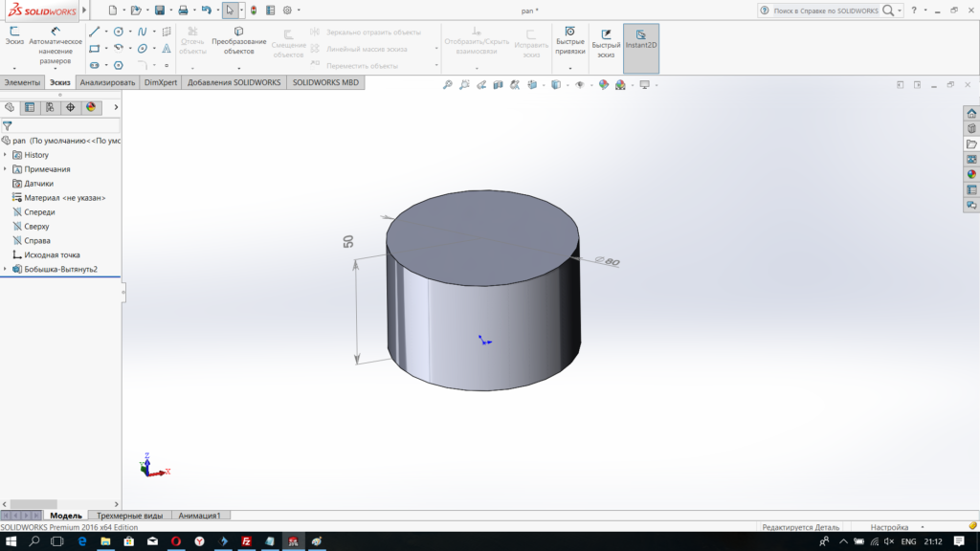Click the Save floppy disk icon
Screen dimensions: 980x551
[x=160, y=10]
